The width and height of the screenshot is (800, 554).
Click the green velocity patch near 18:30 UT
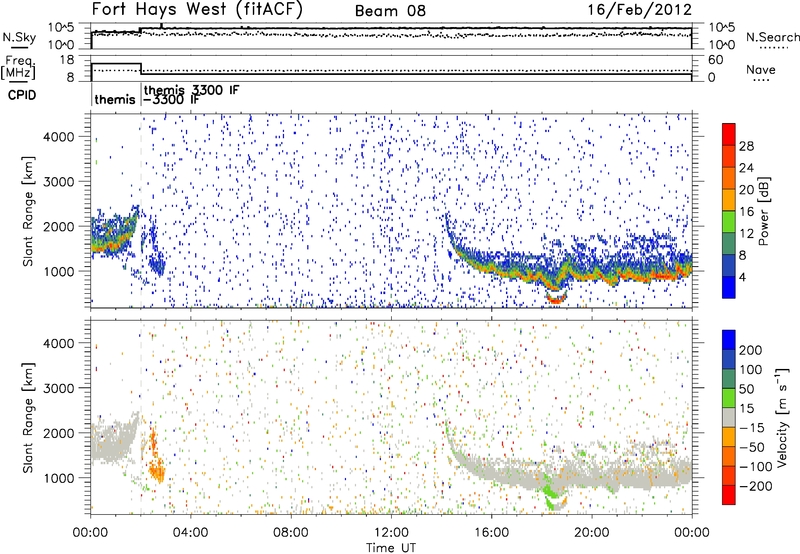[x=550, y=491]
